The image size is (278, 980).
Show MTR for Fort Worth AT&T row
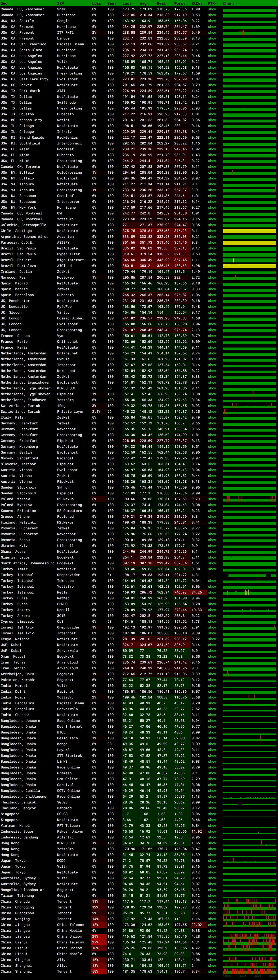pyautogui.click(x=212, y=91)
